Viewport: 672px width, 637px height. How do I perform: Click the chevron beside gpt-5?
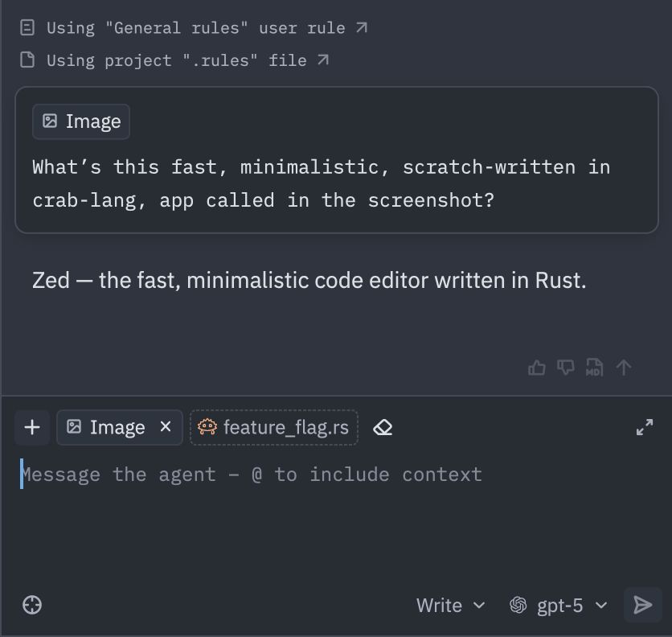(601, 606)
